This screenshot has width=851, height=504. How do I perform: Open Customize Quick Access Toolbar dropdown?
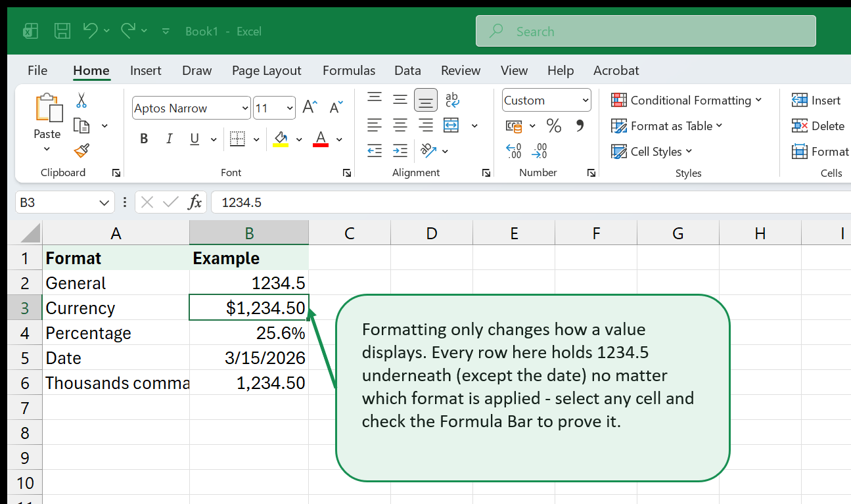pos(166,31)
